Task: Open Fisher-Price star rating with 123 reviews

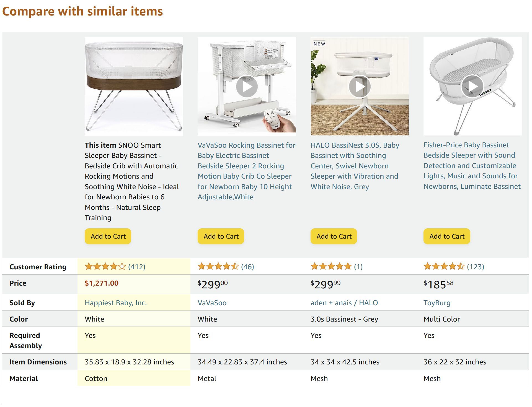Action: coord(453,267)
